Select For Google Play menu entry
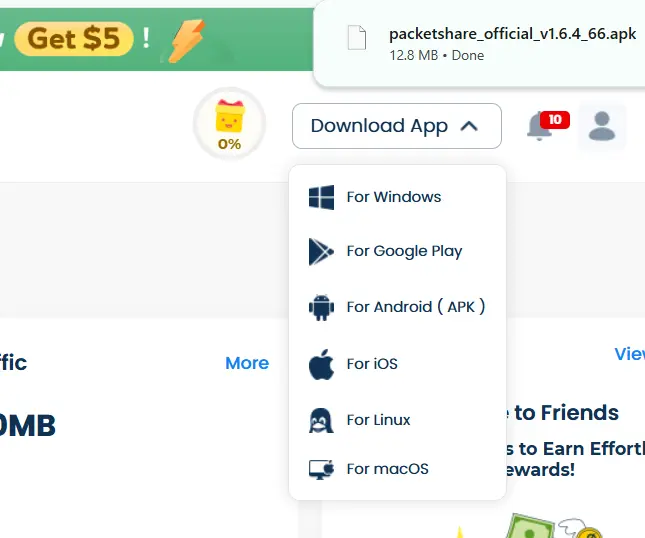Screen dimensions: 645x538 coord(397,251)
